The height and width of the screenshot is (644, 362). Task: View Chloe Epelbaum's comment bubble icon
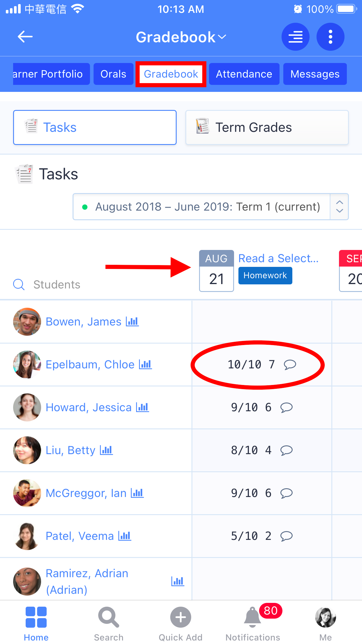click(290, 364)
